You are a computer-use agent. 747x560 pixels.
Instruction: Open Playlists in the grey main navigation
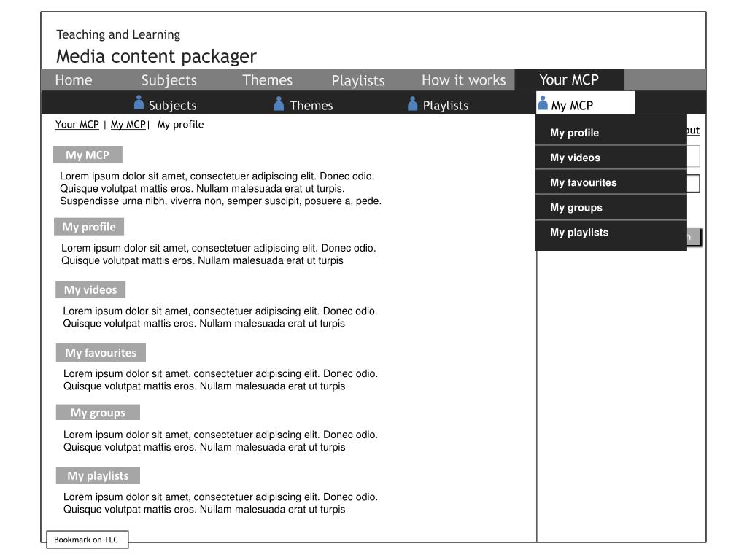(x=358, y=80)
